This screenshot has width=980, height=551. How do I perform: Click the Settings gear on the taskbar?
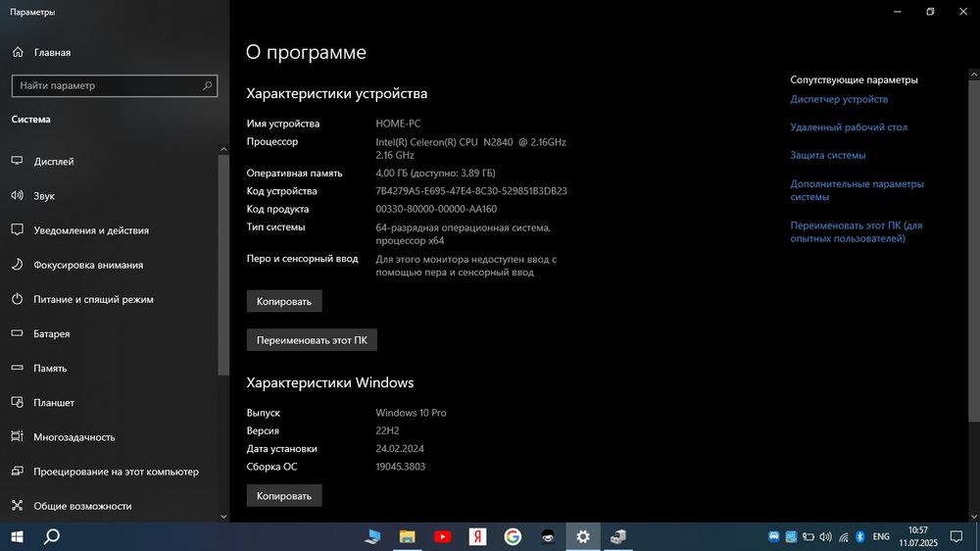[582, 536]
